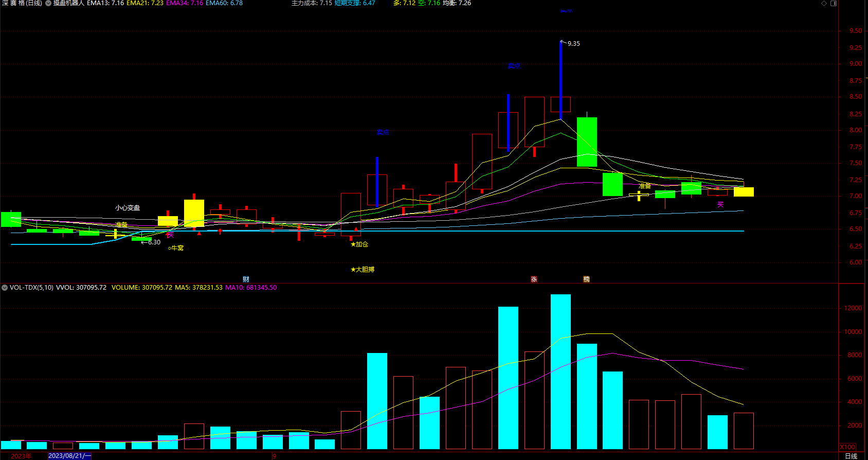Click the VVOL: 307095.72 value
The image size is (868, 460).
coord(81,288)
